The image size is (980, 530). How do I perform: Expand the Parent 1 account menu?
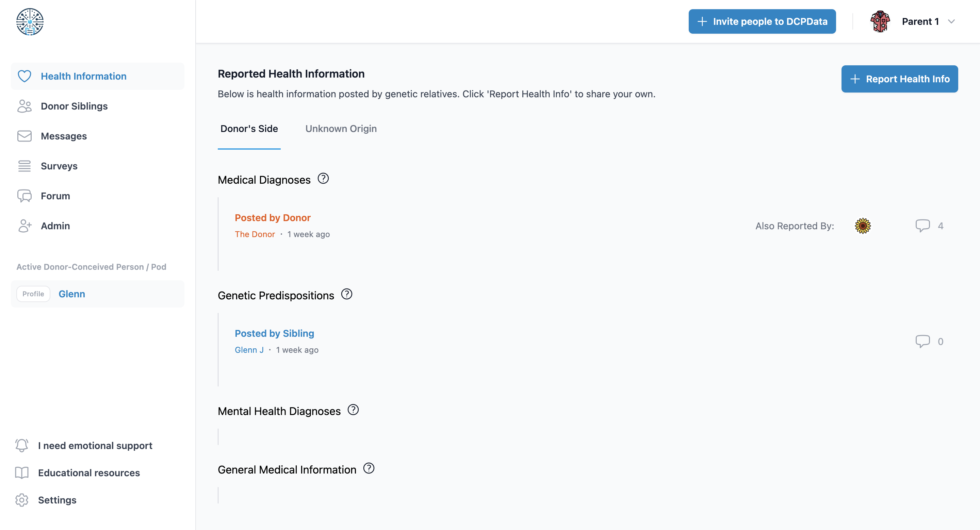929,21
